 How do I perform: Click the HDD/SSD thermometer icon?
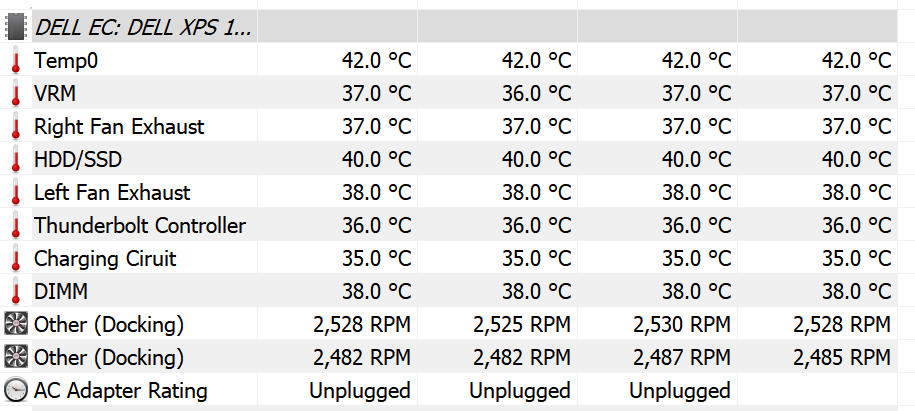16,159
